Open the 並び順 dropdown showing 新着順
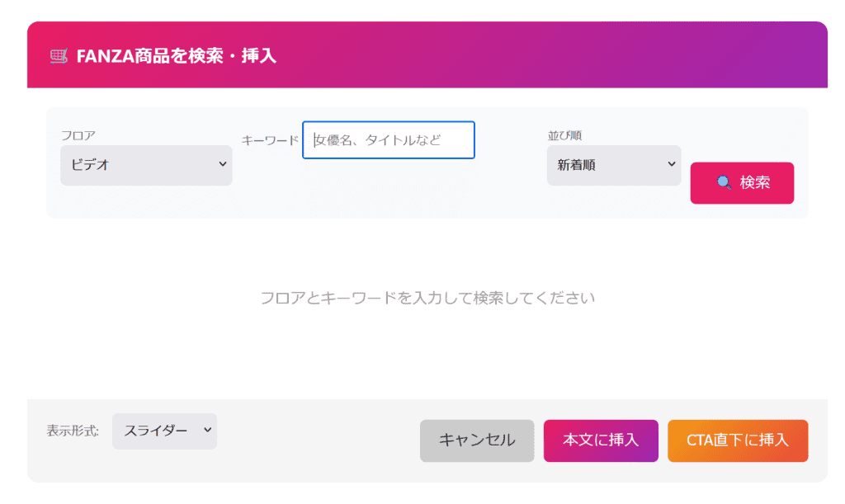 point(613,165)
